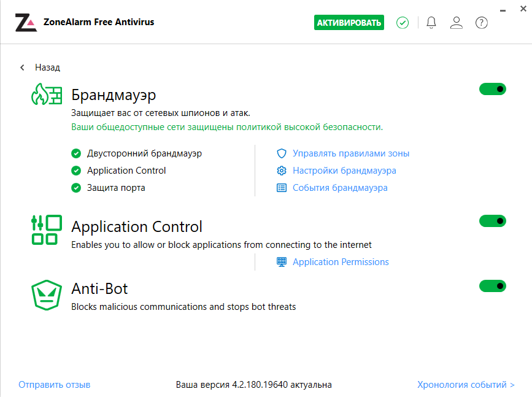Click the Отправить отзыв feedback link

(x=55, y=385)
